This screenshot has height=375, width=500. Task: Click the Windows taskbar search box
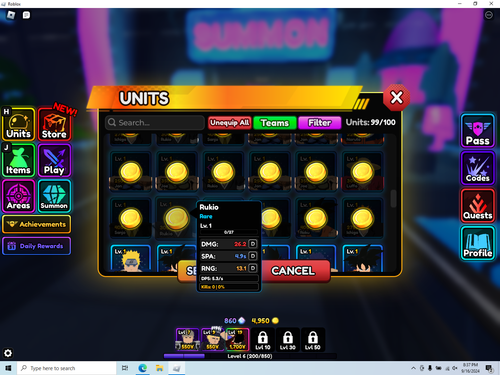coord(66,368)
